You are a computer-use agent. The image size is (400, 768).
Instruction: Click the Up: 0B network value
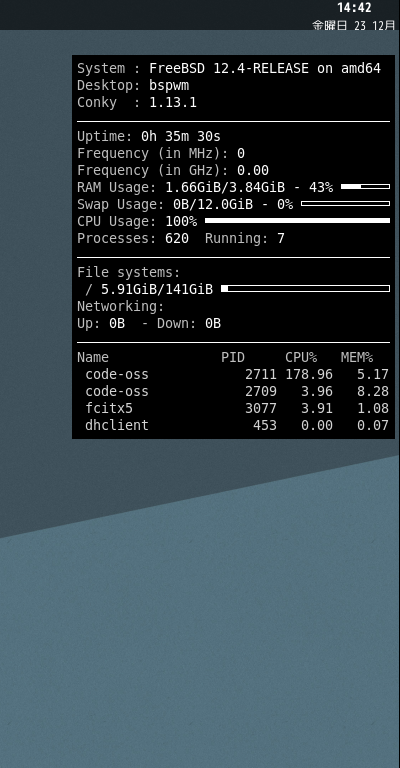pyautogui.click(x=101, y=324)
